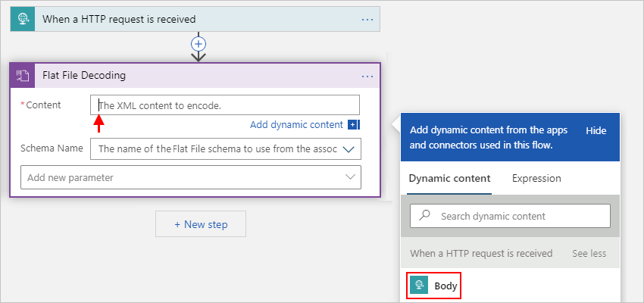Select the Dynamic content tab
Screen dimensions: 644x303
449,179
